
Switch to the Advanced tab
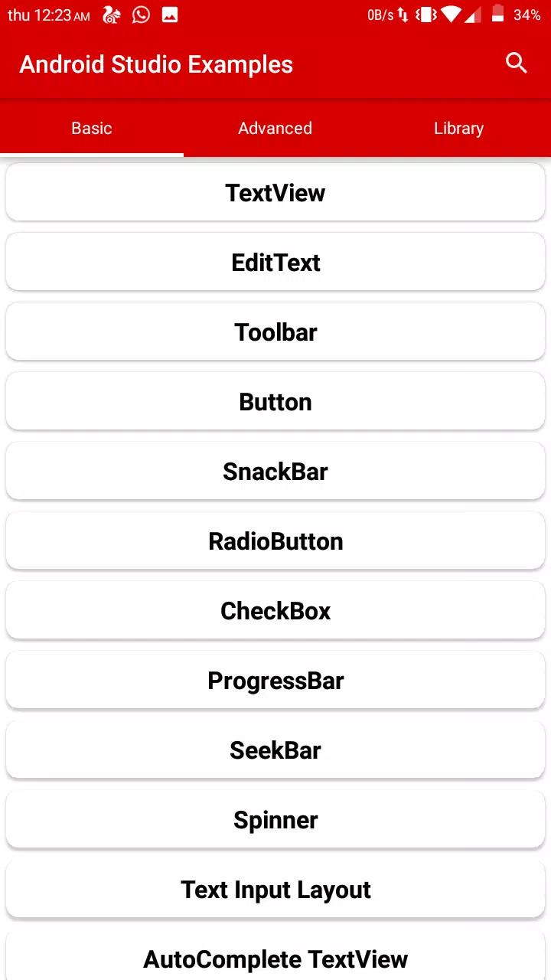[x=275, y=129]
